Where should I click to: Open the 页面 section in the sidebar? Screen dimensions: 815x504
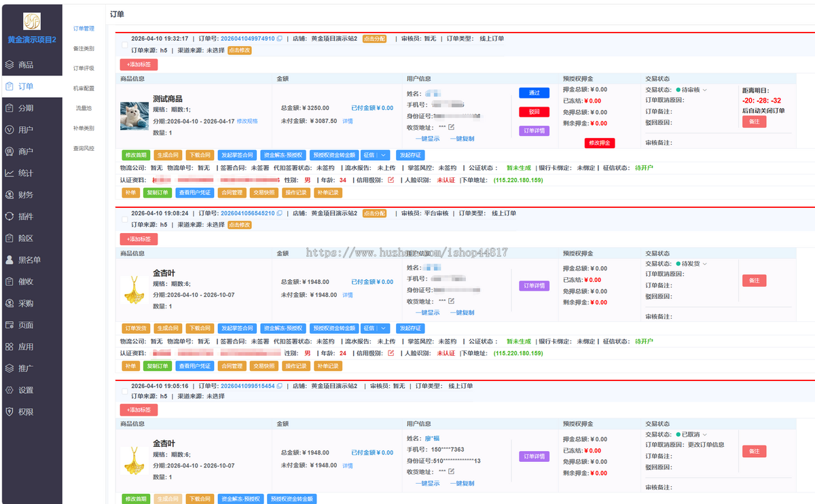31,325
